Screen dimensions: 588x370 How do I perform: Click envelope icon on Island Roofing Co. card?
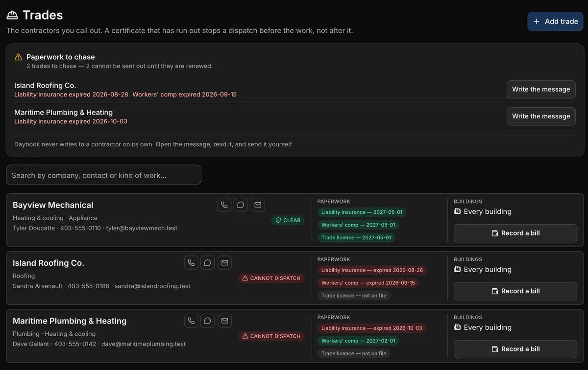coord(224,263)
